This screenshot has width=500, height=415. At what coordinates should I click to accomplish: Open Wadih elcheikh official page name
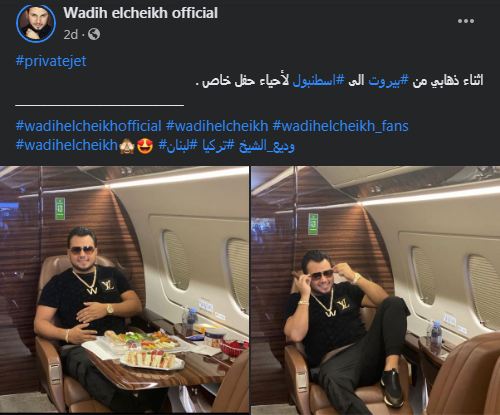point(140,13)
